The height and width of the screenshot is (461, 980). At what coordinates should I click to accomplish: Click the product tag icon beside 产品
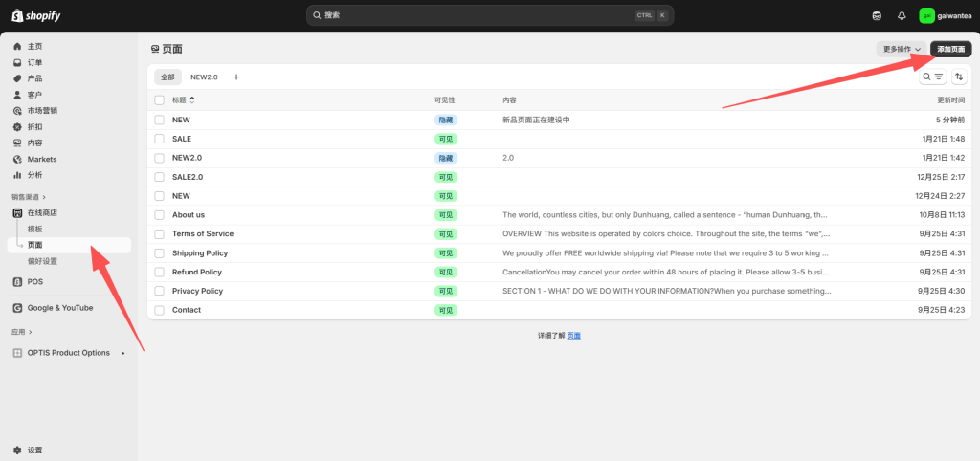tap(17, 78)
